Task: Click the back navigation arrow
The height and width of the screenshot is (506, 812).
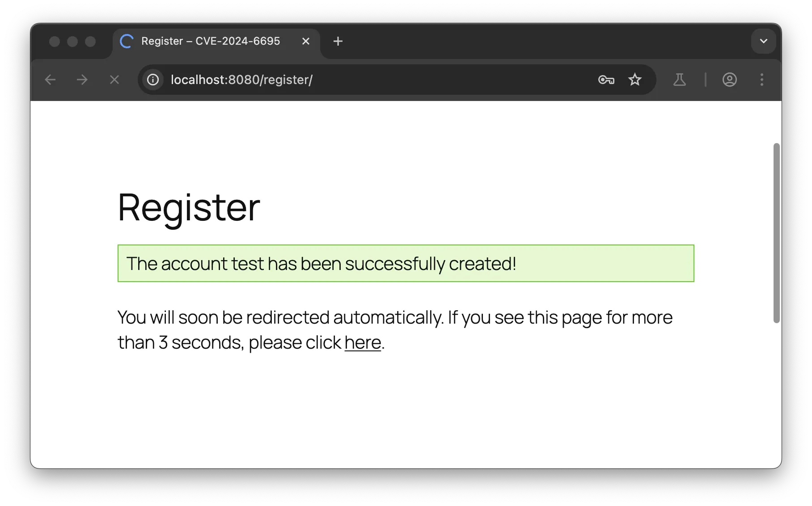Action: click(x=50, y=80)
